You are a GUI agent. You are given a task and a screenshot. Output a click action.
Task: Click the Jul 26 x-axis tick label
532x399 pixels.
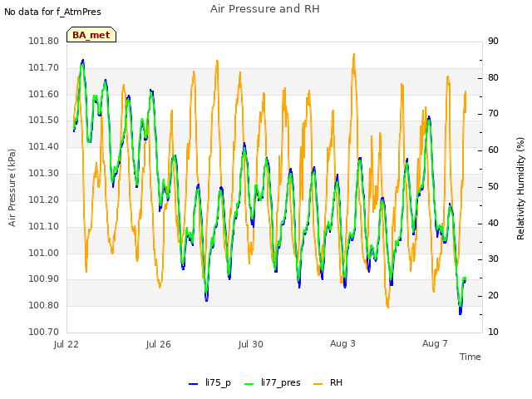pos(159,344)
